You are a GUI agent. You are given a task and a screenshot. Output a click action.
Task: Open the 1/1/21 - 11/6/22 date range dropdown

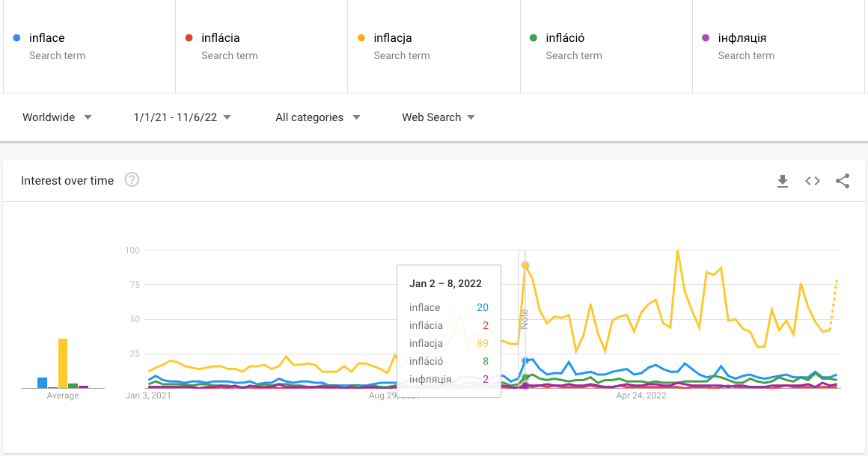coord(182,117)
